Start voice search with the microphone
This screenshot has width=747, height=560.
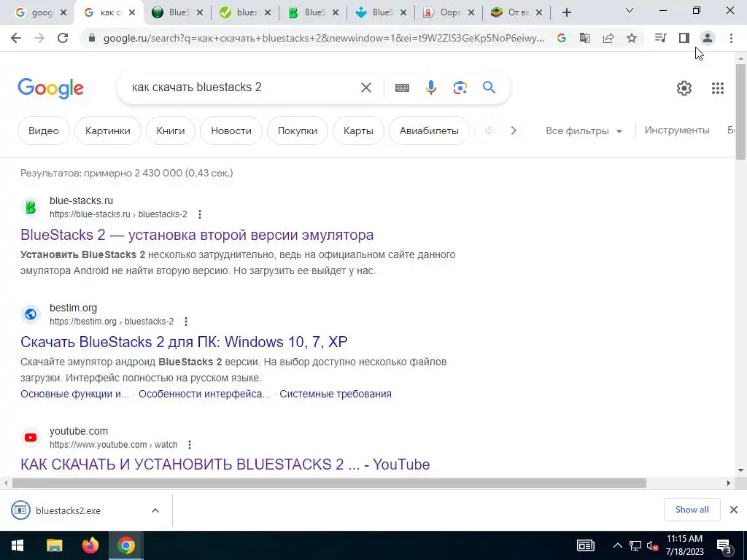tap(431, 87)
